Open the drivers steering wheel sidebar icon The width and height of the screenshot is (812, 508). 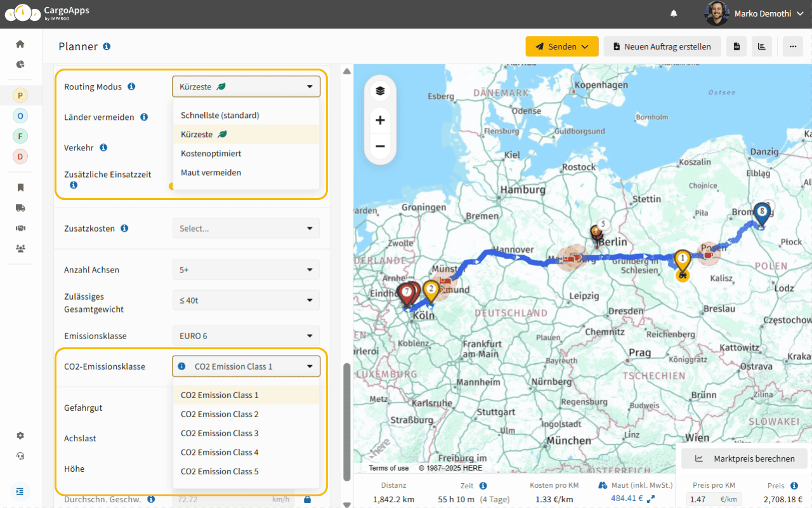(x=20, y=228)
